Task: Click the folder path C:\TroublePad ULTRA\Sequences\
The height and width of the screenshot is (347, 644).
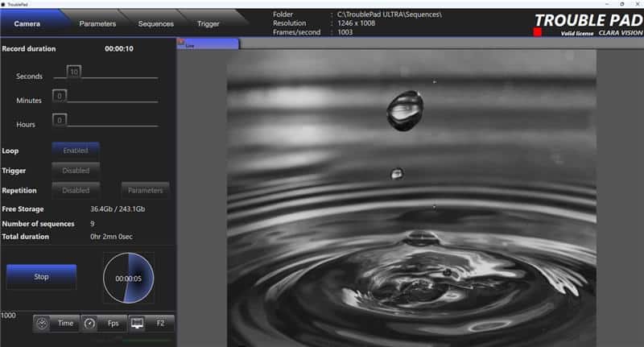Action: [x=390, y=14]
